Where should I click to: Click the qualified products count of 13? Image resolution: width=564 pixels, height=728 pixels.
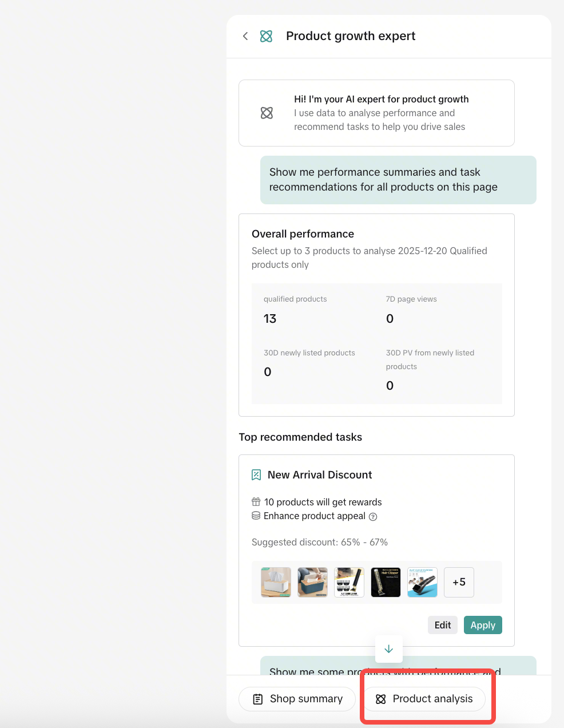[270, 319]
